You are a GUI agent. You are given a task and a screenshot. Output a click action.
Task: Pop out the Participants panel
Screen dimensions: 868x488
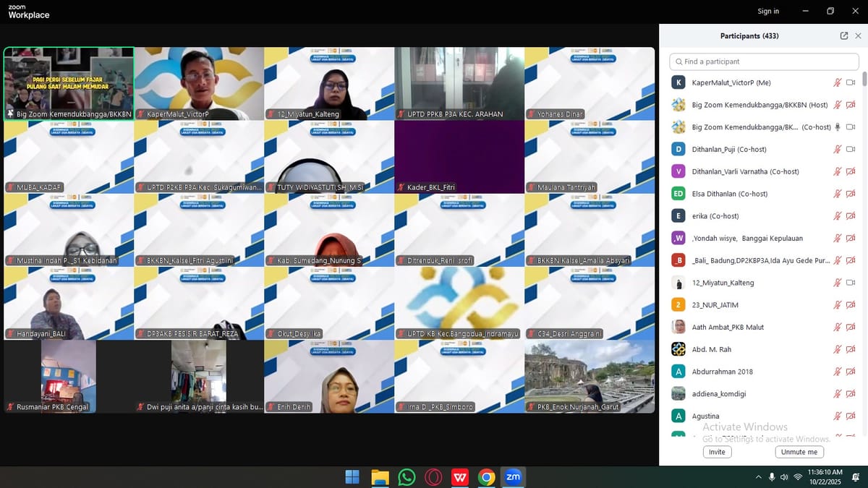tap(844, 36)
